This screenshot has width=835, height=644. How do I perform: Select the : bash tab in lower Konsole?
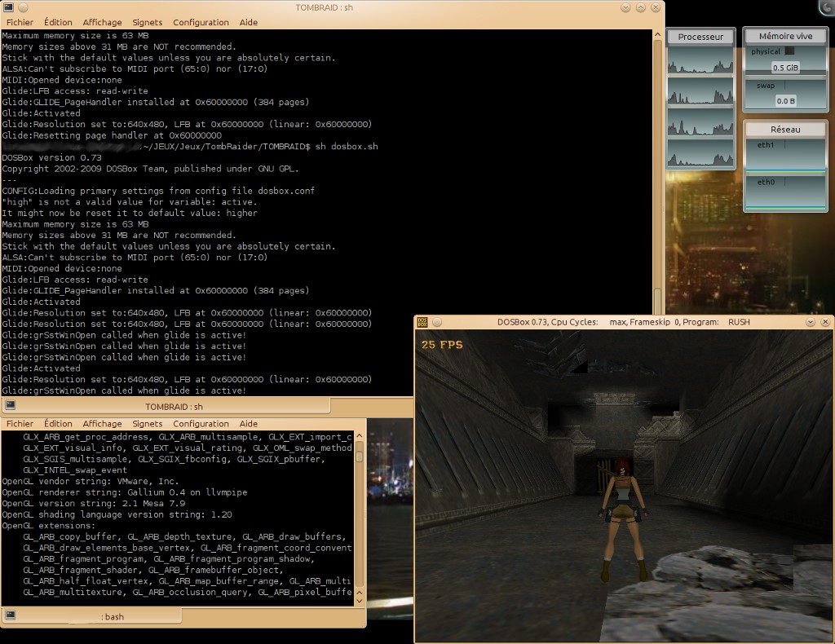[x=91, y=616]
